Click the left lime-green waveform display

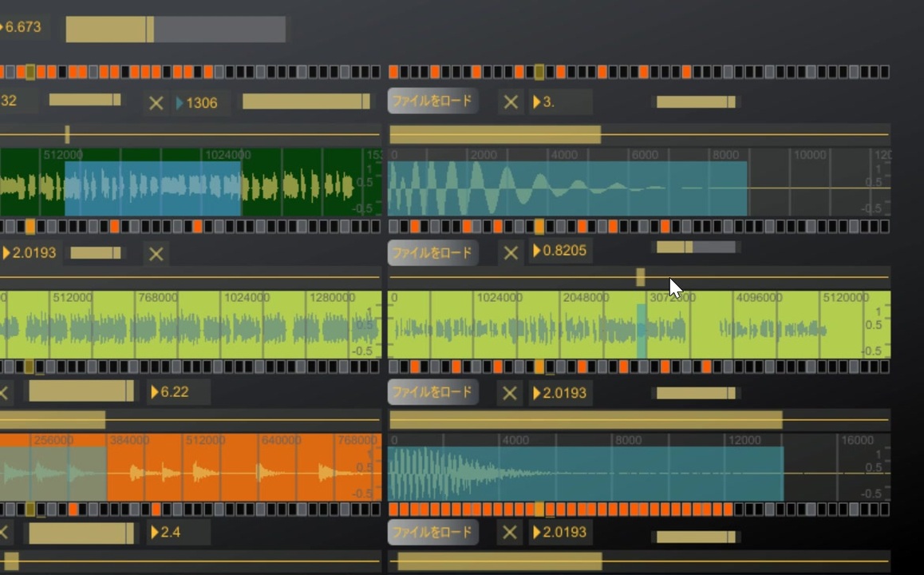(x=191, y=324)
